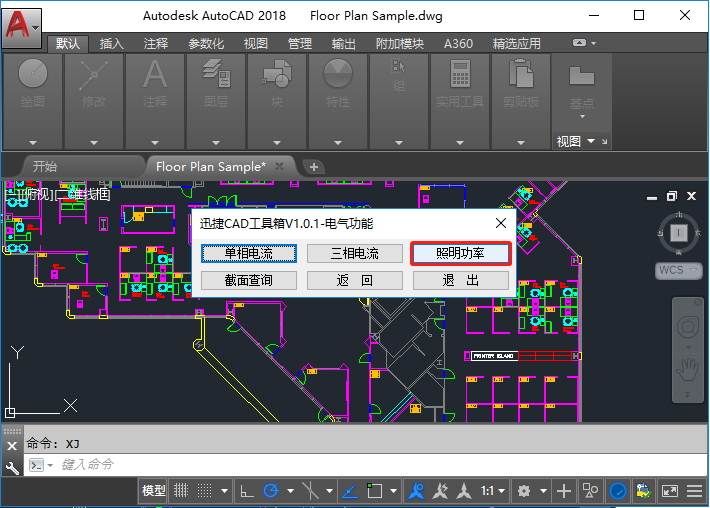Switch to the A360 ribbon tab
Screen dimensions: 710x508
pos(458,43)
